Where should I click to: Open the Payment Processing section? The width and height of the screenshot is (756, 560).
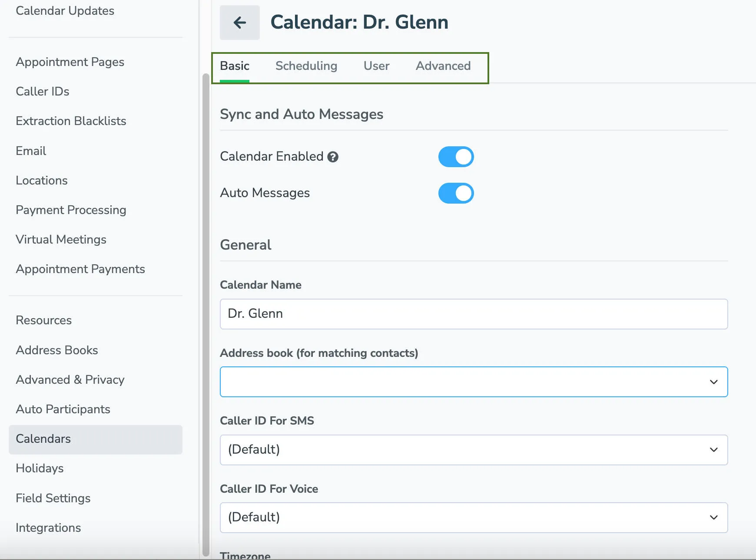(x=70, y=210)
